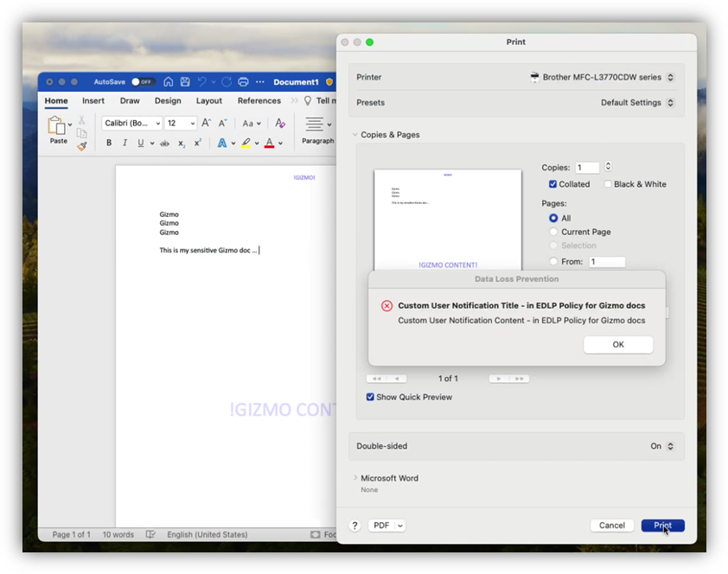Image resolution: width=728 pixels, height=574 pixels.
Task: Open the Paste options dropdown arrow
Action: (x=70, y=124)
